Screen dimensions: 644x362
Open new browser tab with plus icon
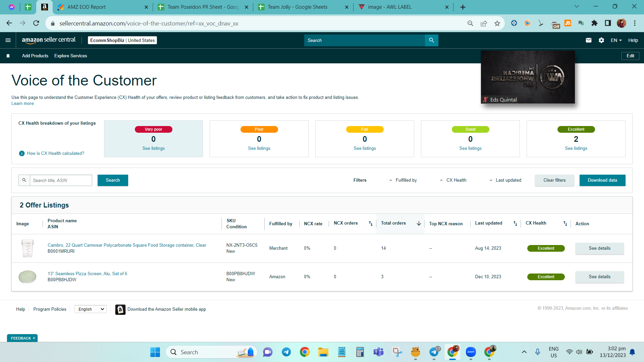[x=463, y=7]
